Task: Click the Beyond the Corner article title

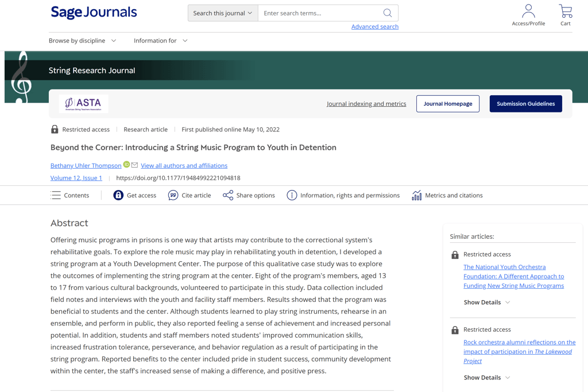Action: pos(194,148)
